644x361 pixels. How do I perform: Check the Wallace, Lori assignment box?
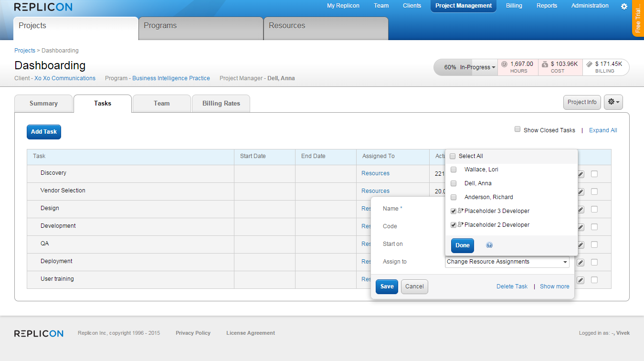(453, 169)
